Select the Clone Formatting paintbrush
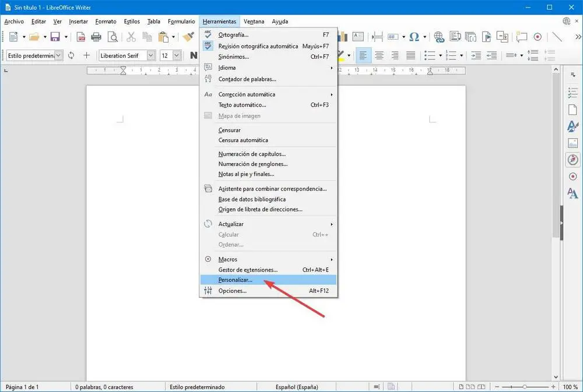 coord(188,37)
